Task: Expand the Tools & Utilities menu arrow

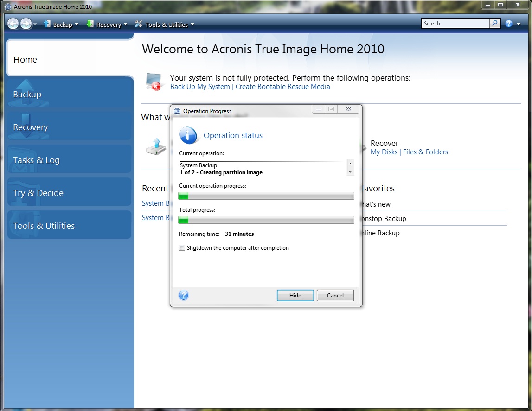Action: 192,25
